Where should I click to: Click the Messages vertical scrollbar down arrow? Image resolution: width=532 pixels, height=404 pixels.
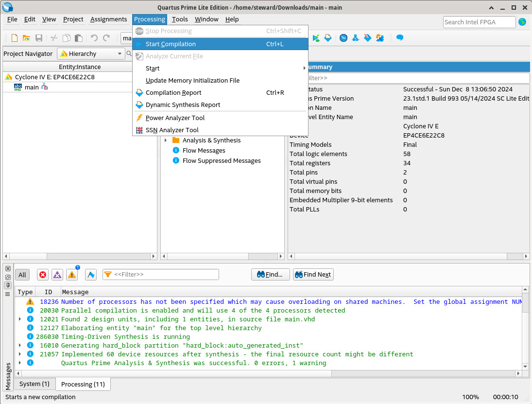click(x=525, y=366)
